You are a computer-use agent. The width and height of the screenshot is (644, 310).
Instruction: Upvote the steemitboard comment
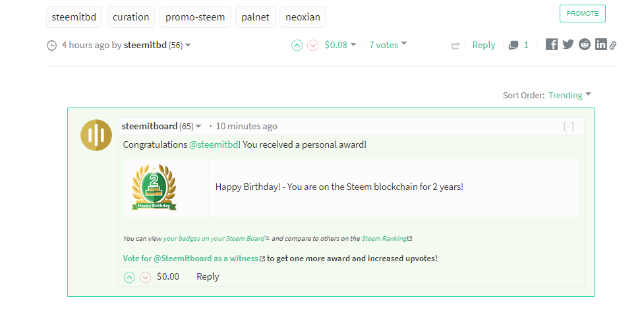click(x=129, y=277)
